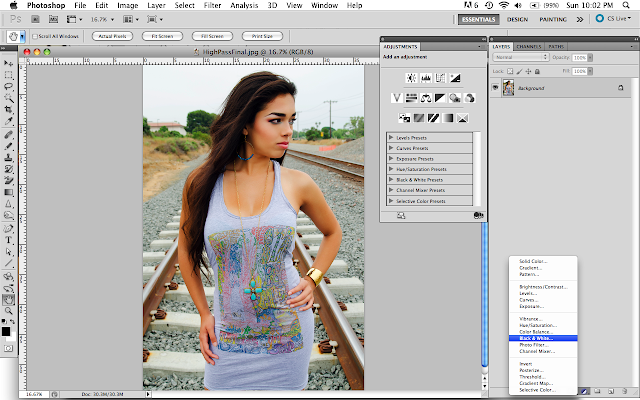The image size is (640, 400).
Task: Switch to the Design workspace
Action: click(x=517, y=19)
